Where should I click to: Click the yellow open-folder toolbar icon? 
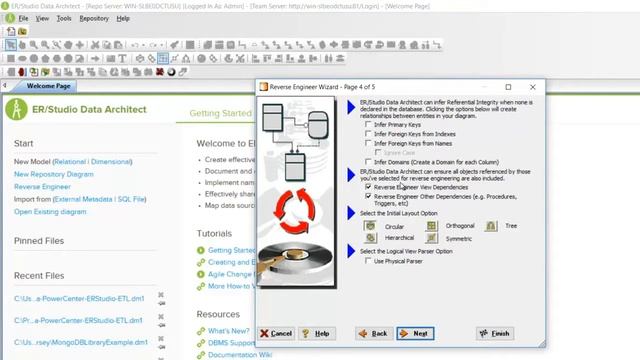[x=22, y=31]
